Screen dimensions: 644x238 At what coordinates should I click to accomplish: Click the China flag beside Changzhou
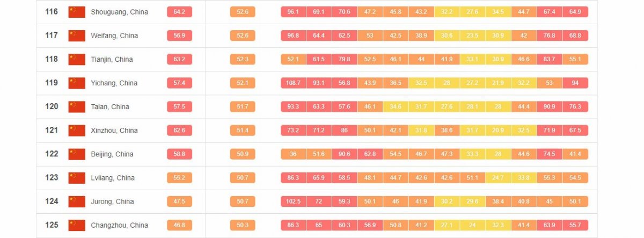coord(77,225)
